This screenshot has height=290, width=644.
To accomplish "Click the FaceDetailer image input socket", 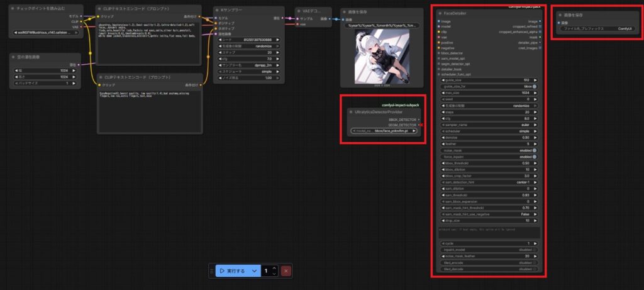I will click(x=439, y=21).
